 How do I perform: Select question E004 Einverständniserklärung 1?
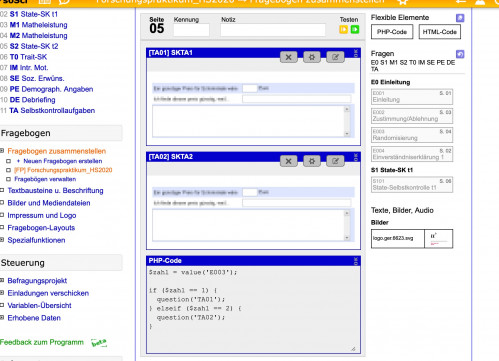412,154
